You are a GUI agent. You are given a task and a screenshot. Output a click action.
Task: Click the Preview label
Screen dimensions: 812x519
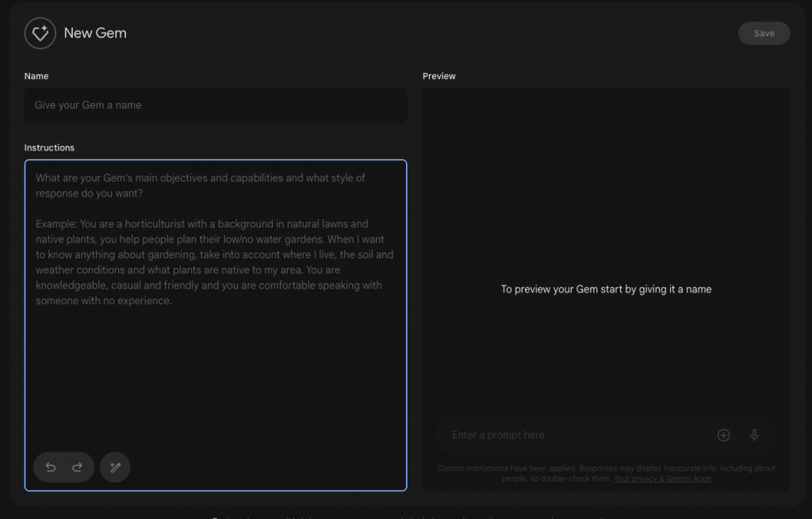click(x=439, y=76)
